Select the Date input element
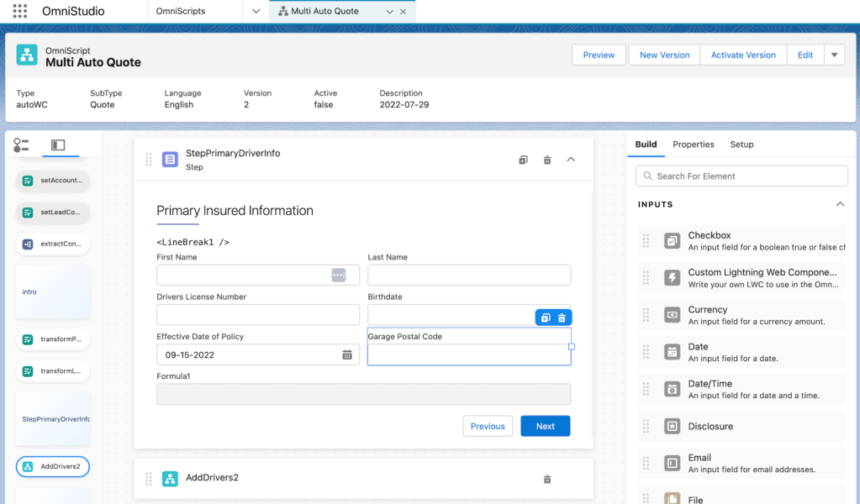860x504 pixels. [741, 352]
